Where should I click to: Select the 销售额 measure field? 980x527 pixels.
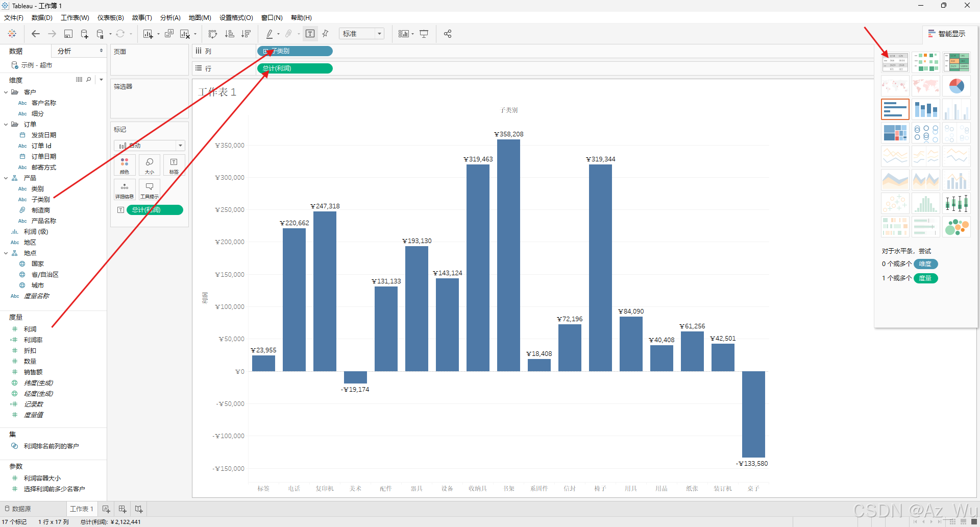tap(33, 372)
